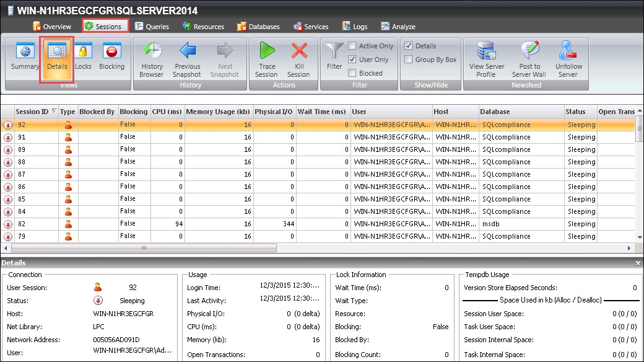Toggle the Group By Box checkbox

tap(409, 60)
